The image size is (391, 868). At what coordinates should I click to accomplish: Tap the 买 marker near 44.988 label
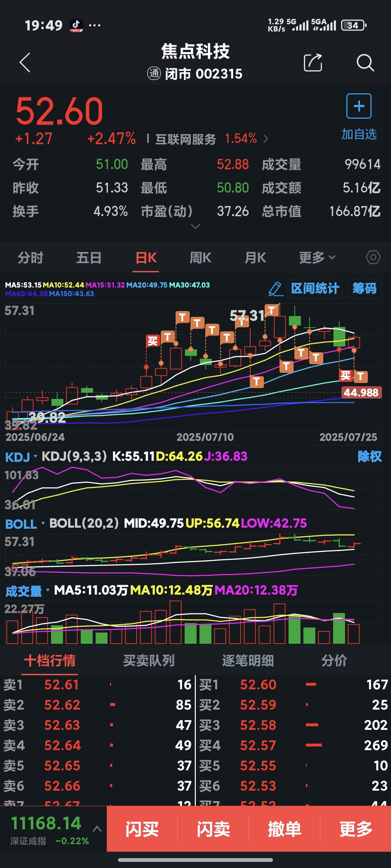click(x=346, y=375)
